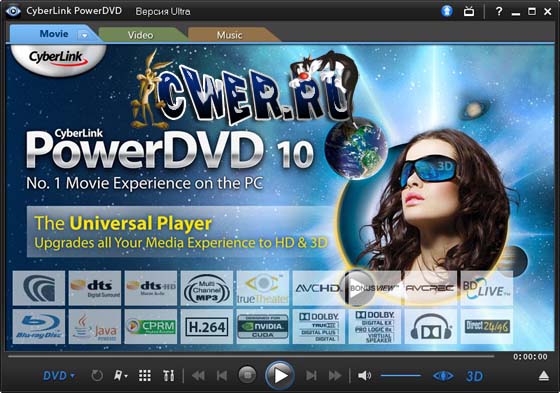Click the fast forward icon
Viewport: 560px width, 393px height.
[335, 375]
